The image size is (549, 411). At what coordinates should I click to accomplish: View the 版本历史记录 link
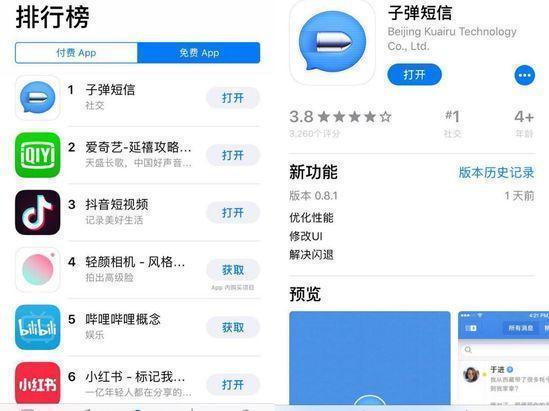point(496,172)
